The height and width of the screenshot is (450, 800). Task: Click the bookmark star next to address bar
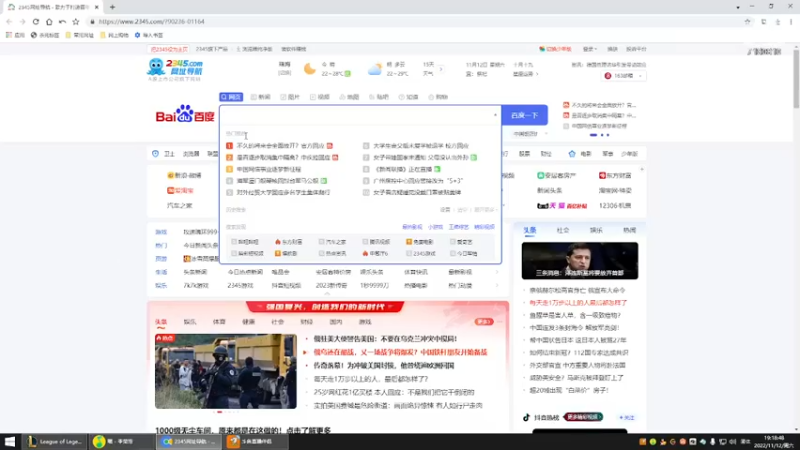(x=76, y=21)
